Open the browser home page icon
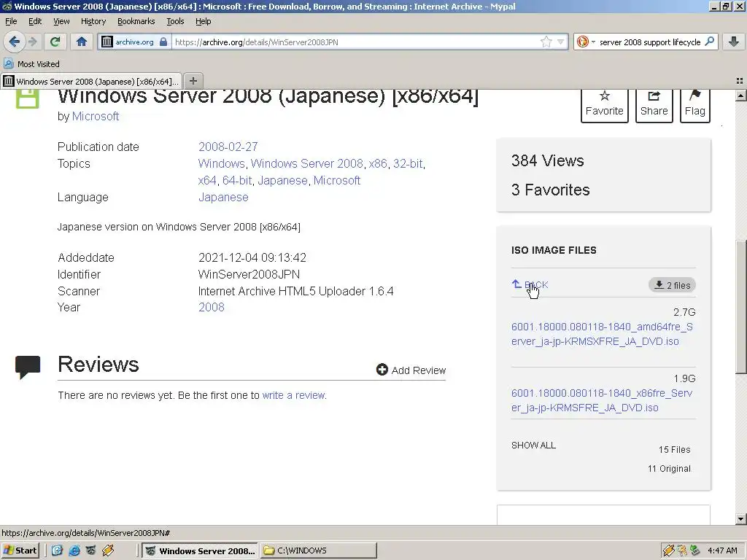The image size is (747, 560). click(82, 42)
